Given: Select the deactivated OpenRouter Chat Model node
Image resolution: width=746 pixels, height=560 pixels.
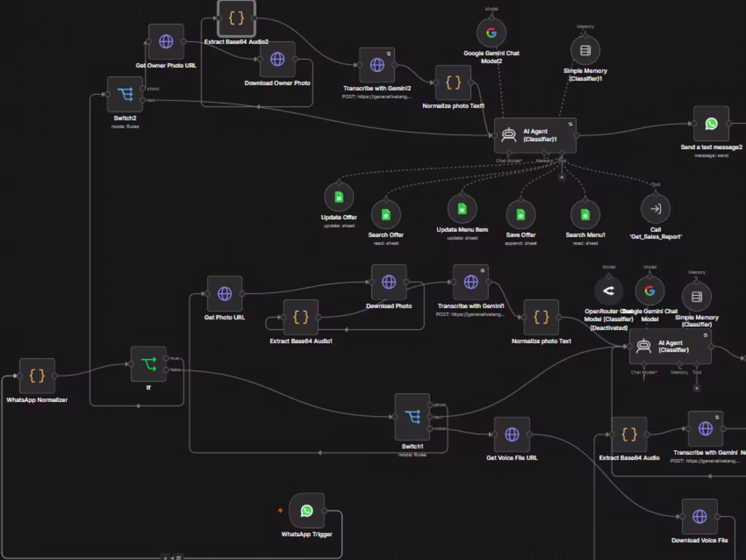Looking at the screenshot, I should coord(608,291).
